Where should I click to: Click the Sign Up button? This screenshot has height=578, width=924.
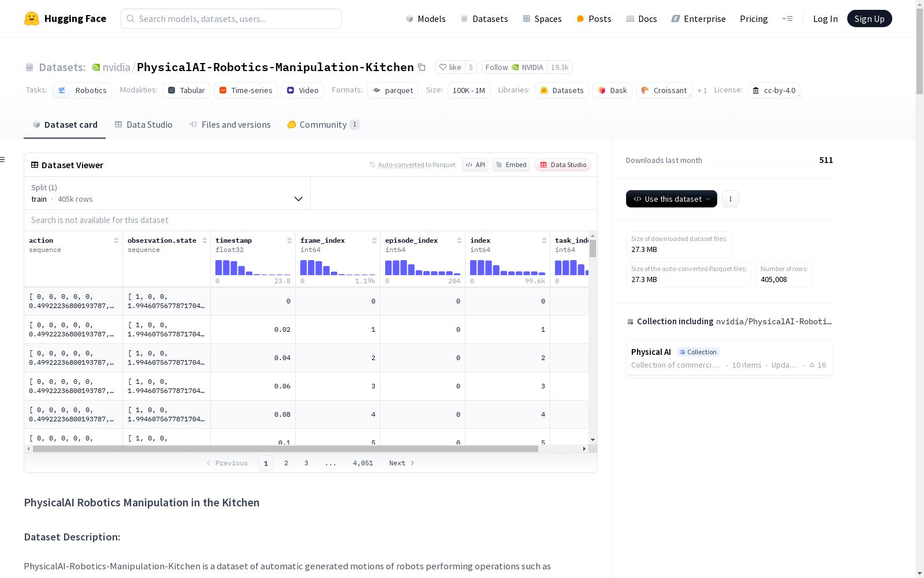[869, 18]
